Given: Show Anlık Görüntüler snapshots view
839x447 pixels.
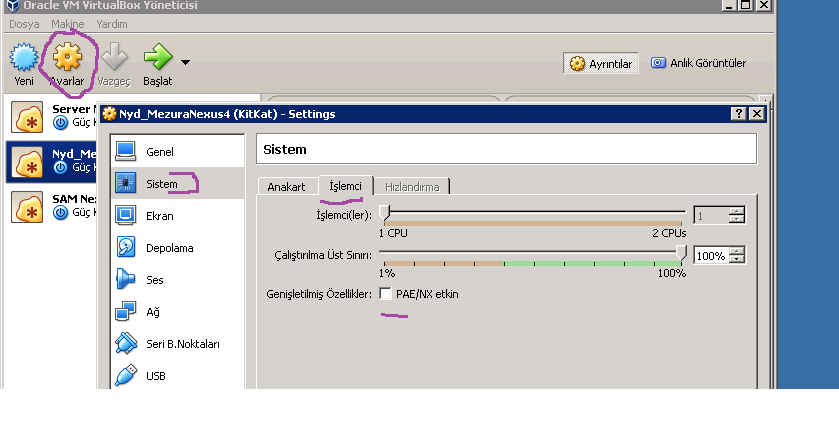Looking at the screenshot, I should click(x=698, y=63).
